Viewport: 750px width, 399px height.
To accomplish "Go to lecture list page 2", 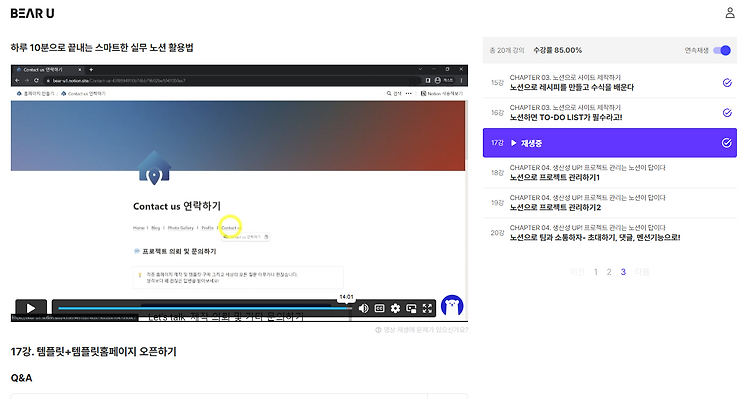I will (x=609, y=272).
